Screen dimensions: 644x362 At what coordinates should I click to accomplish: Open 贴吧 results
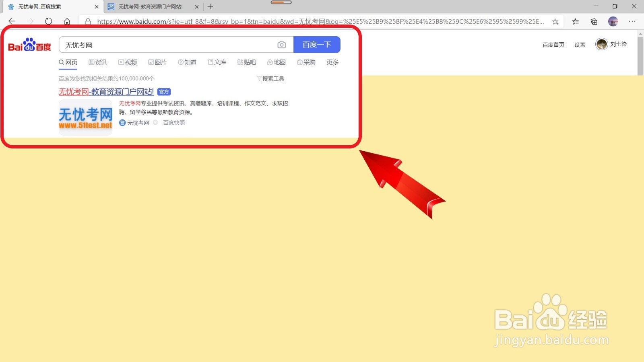click(x=247, y=62)
